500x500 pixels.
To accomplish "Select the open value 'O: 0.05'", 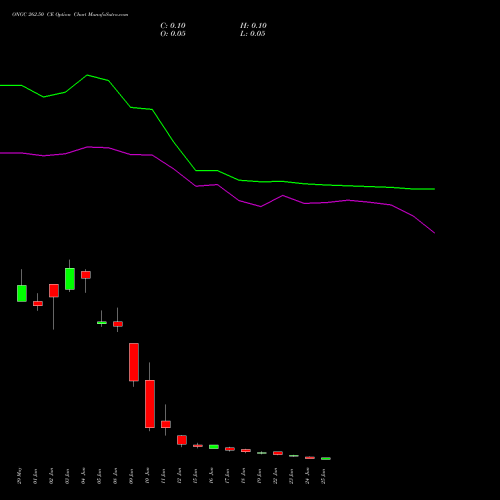I will pyautogui.click(x=173, y=33).
